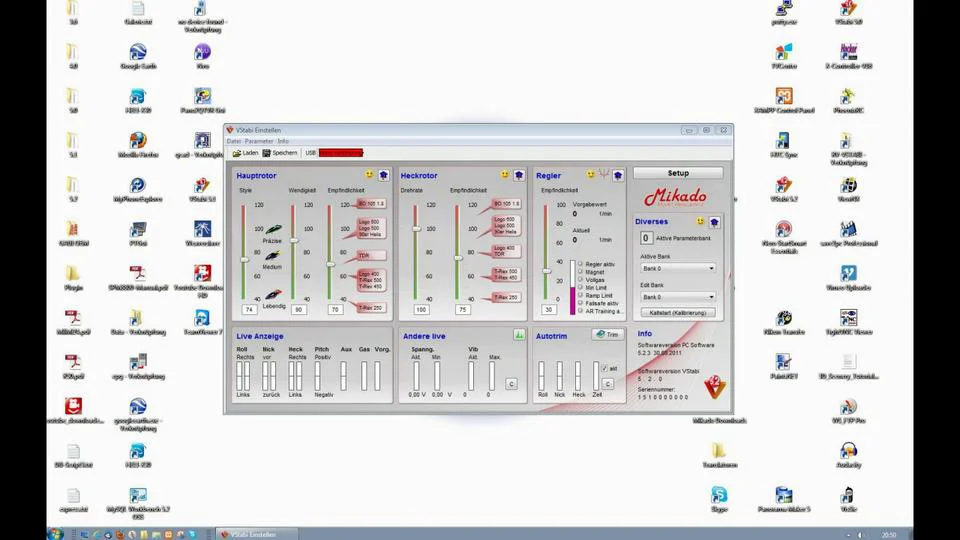
Task: Open the Datei menu
Action: (x=233, y=141)
